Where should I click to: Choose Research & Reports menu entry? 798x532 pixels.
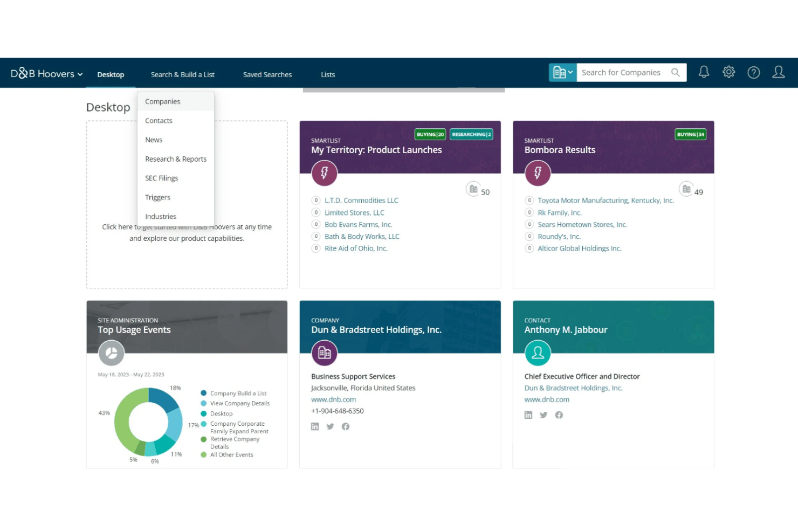click(176, 159)
